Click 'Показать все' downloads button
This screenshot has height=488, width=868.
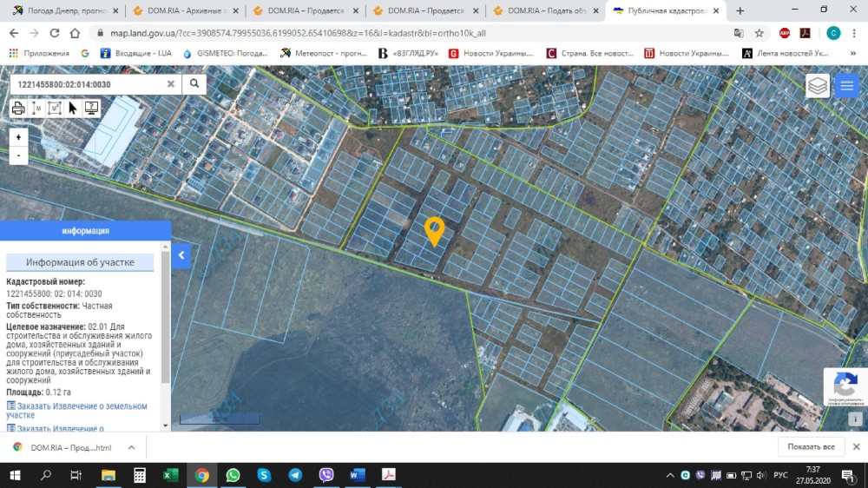point(811,446)
